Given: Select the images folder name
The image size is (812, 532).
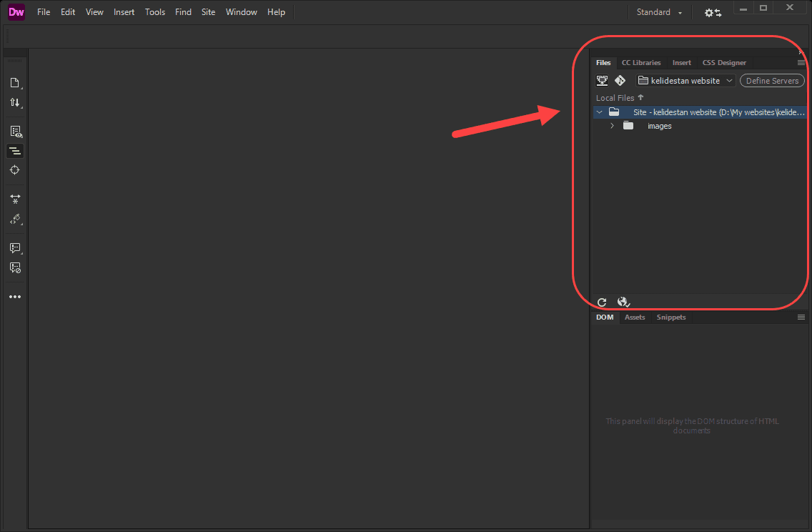Looking at the screenshot, I should coord(659,126).
